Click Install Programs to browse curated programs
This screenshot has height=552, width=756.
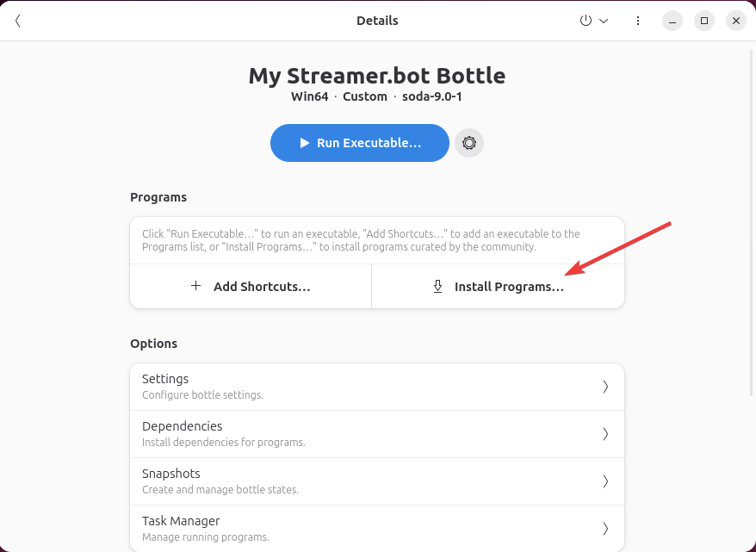click(498, 286)
